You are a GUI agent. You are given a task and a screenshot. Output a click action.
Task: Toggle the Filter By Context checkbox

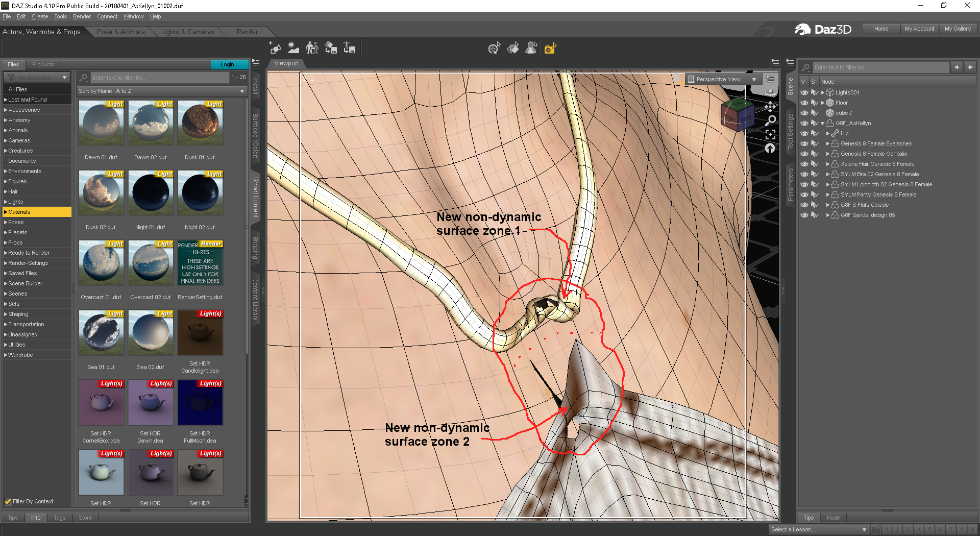coord(8,501)
